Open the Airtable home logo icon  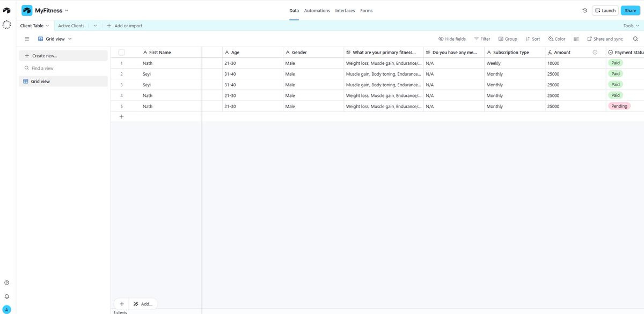click(6, 11)
